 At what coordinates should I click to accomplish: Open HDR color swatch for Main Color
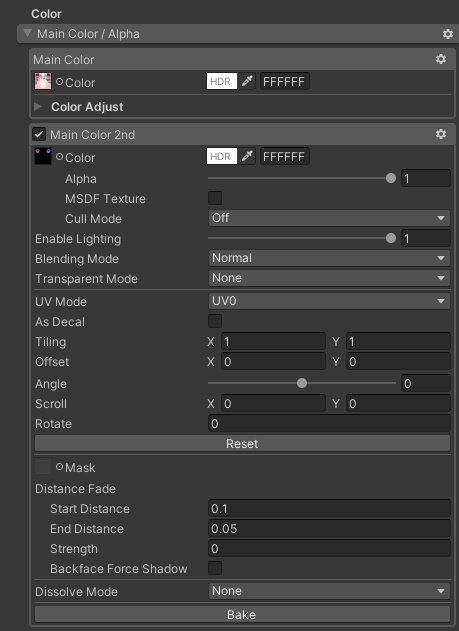(x=222, y=81)
